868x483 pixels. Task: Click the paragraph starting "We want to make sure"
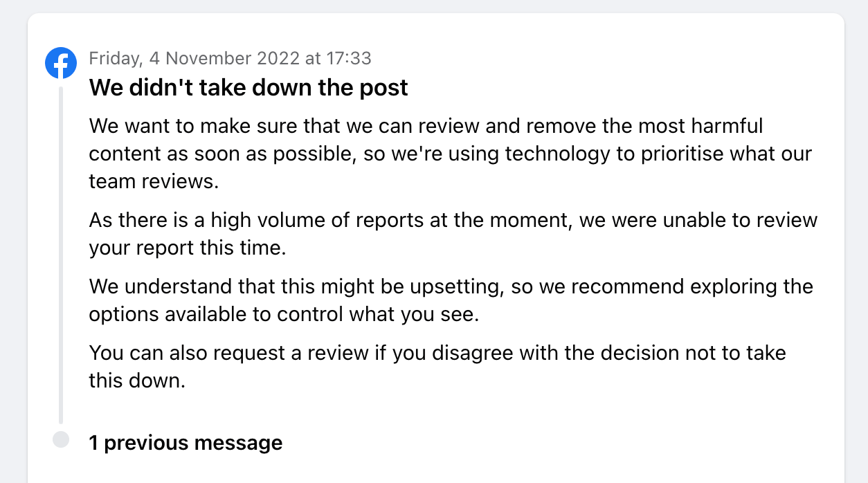coord(450,153)
